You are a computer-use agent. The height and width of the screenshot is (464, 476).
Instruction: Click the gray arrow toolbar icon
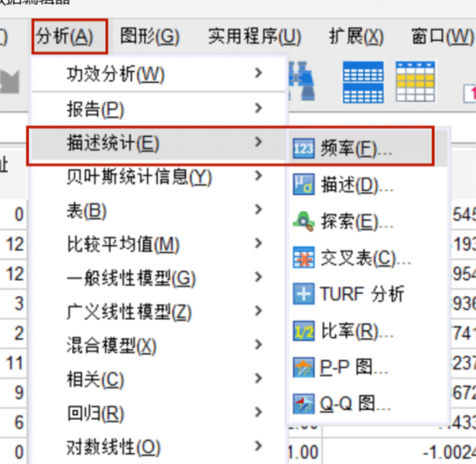(10, 81)
